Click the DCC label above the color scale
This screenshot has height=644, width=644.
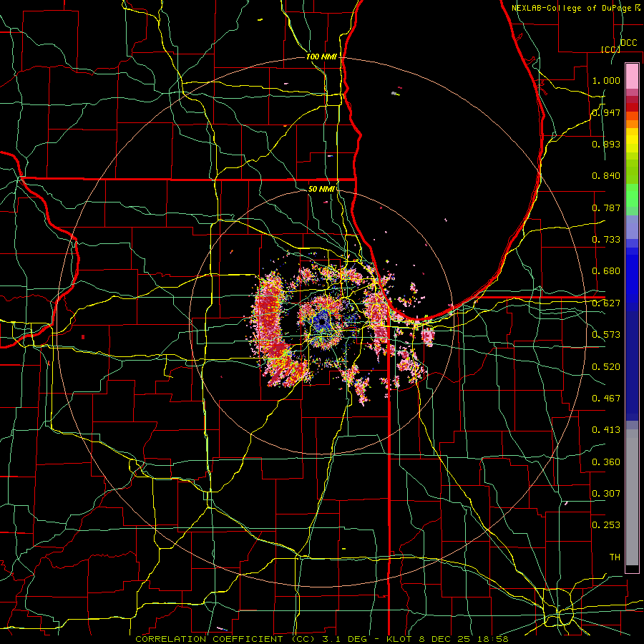[628, 42]
